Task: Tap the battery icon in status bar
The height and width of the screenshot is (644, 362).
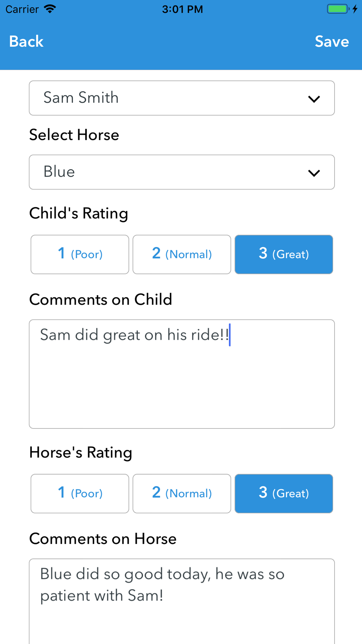Action: 338,9
